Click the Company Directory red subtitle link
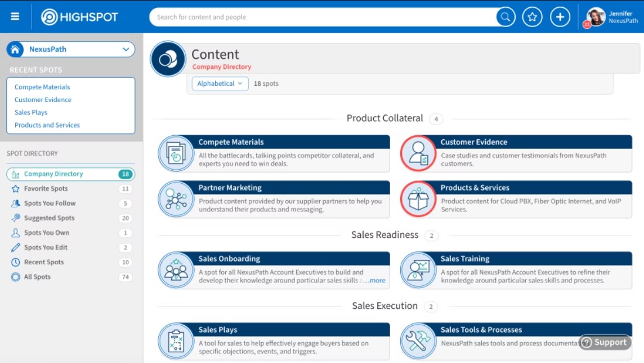The width and height of the screenshot is (644, 363). click(222, 67)
